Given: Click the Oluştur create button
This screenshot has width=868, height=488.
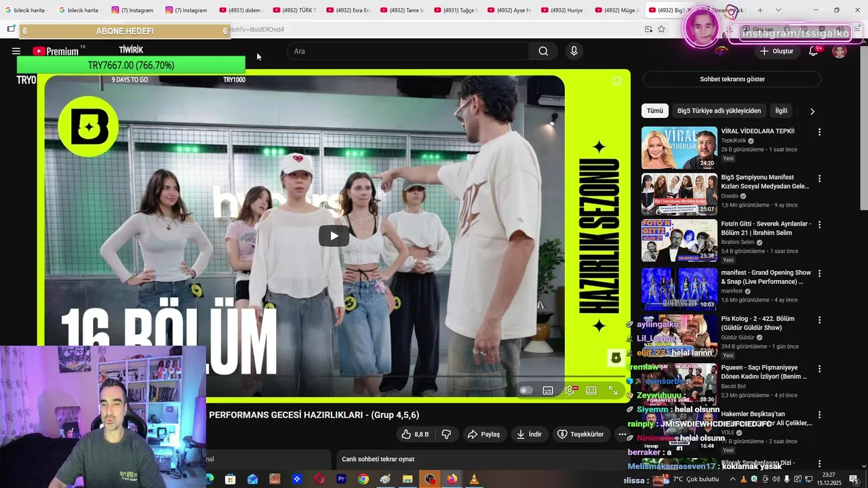Looking at the screenshot, I should click(776, 51).
